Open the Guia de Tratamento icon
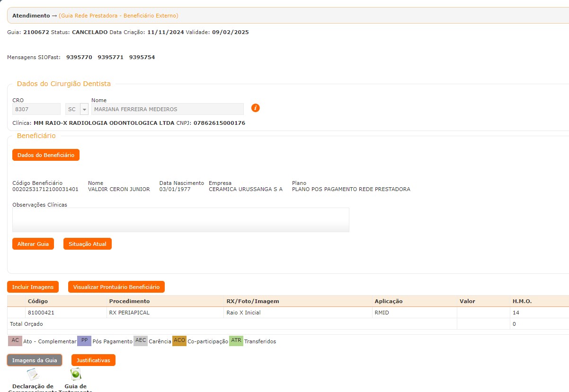 click(x=75, y=375)
